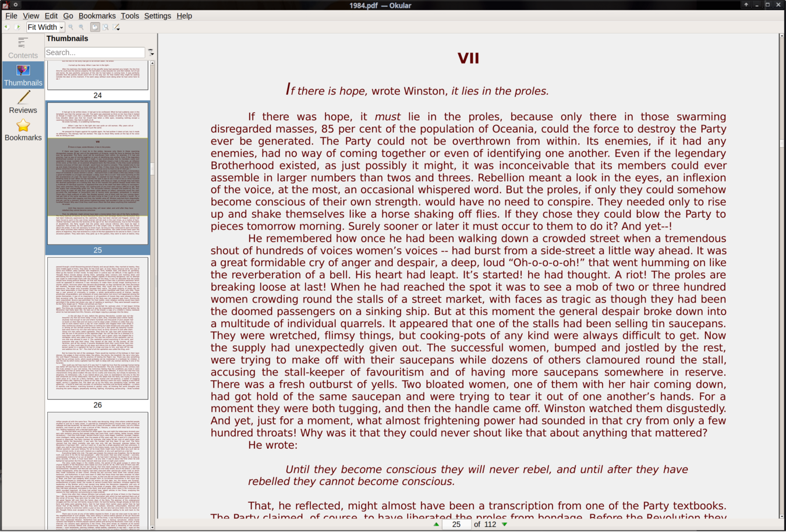
Task: Click the document scrollbar down arrow
Action: click(781, 516)
